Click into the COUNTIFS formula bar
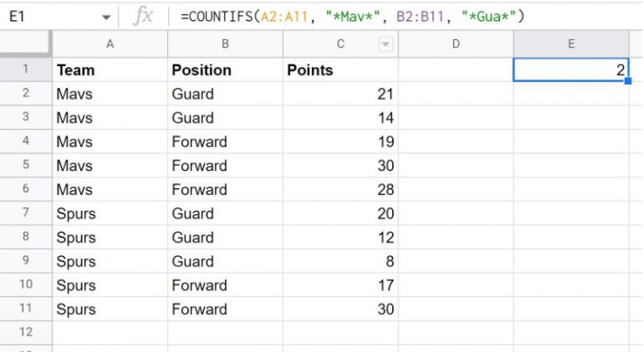The height and width of the screenshot is (352, 644). pyautogui.click(x=392, y=17)
